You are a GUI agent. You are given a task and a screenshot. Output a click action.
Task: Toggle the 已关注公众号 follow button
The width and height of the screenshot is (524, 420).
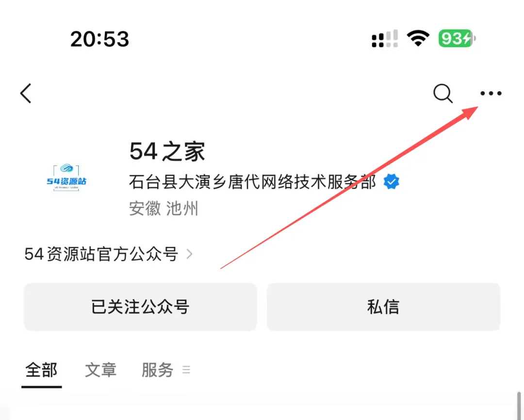[140, 307]
